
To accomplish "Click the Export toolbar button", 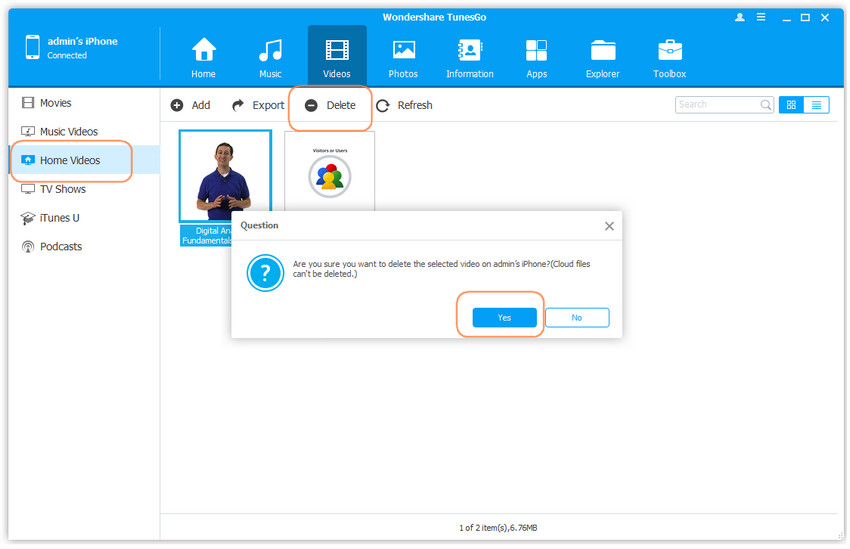I will click(x=258, y=105).
